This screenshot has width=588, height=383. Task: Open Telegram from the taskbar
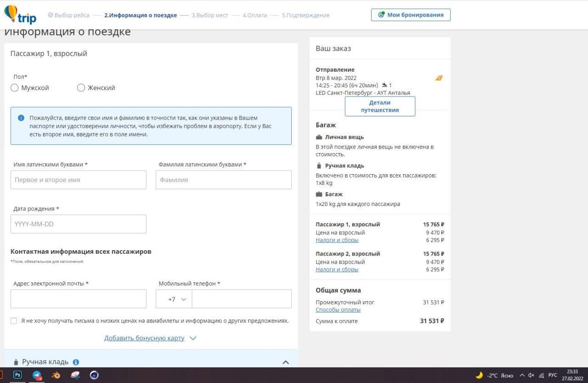pos(37,375)
